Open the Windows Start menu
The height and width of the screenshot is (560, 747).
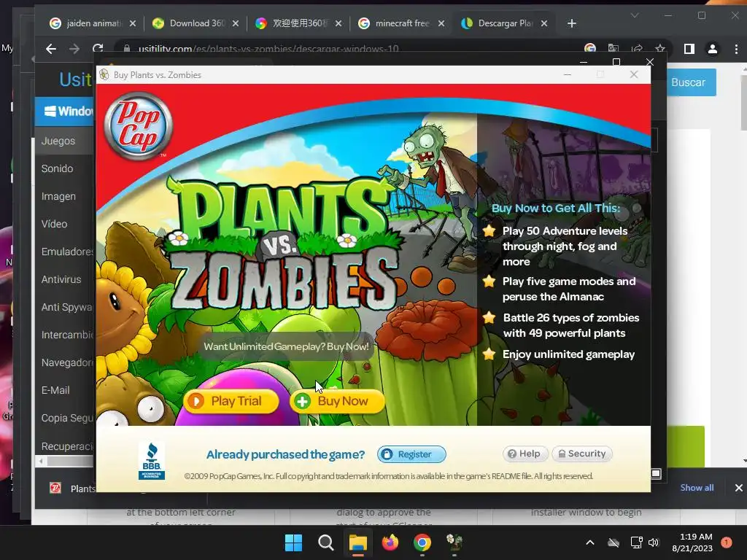coord(293,542)
